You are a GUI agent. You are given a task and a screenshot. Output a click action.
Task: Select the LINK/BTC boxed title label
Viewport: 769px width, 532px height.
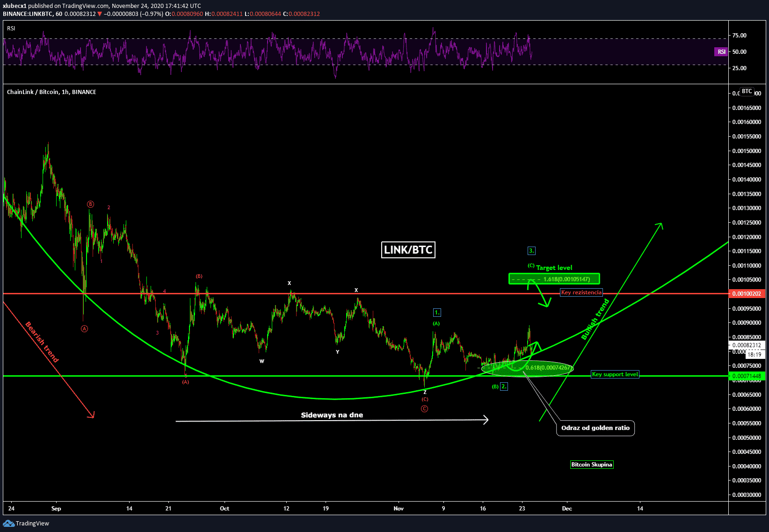pyautogui.click(x=408, y=250)
